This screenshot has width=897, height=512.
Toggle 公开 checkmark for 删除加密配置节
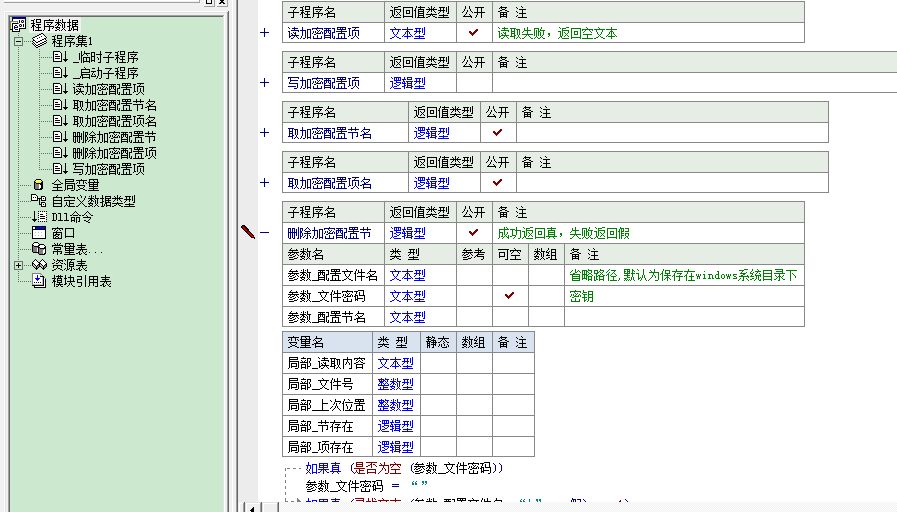point(473,232)
